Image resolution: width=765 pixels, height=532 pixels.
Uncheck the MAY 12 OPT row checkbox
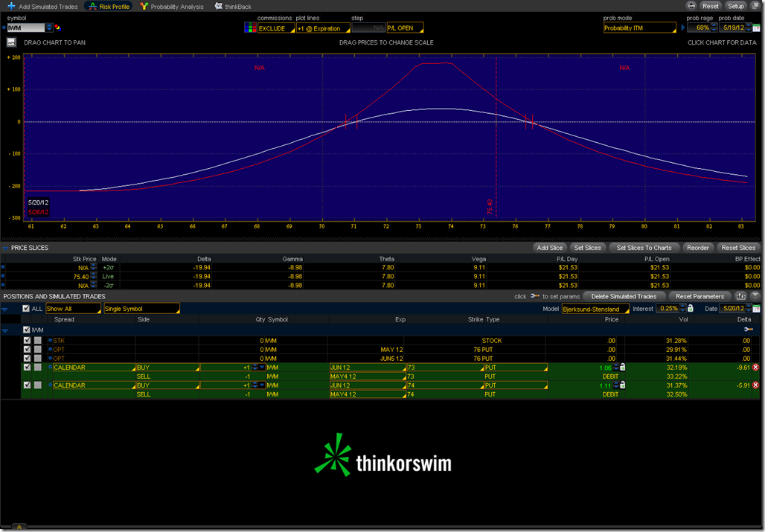tap(27, 349)
